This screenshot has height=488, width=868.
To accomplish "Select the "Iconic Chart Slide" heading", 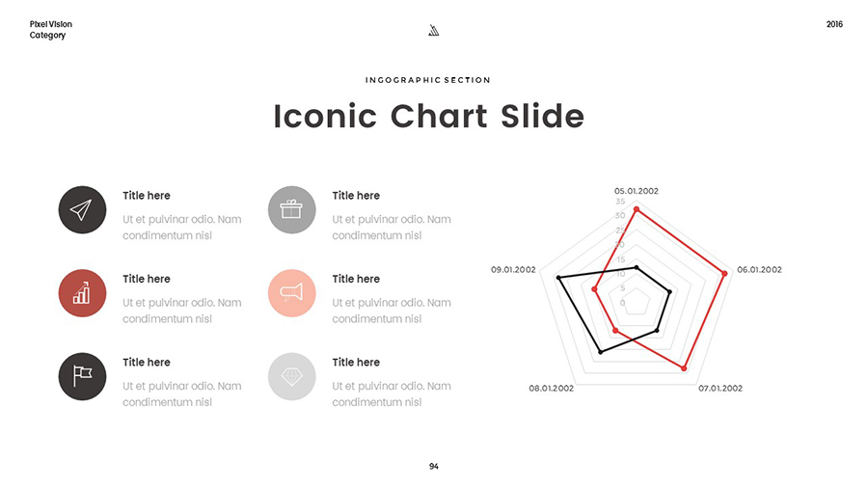I will 429,117.
